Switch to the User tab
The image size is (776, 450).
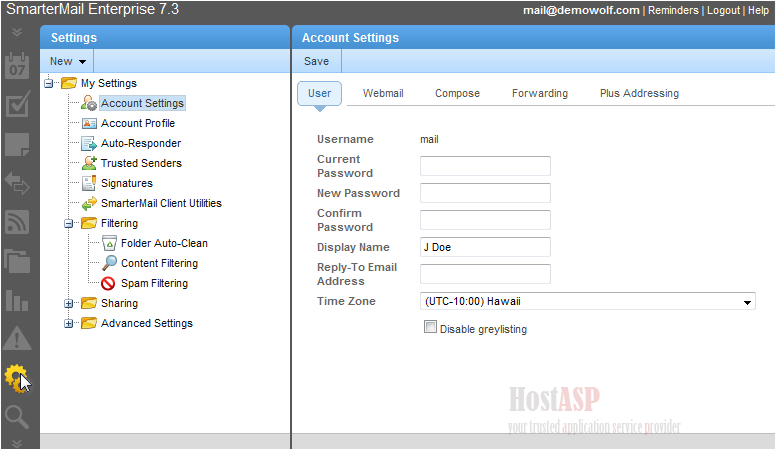point(319,93)
